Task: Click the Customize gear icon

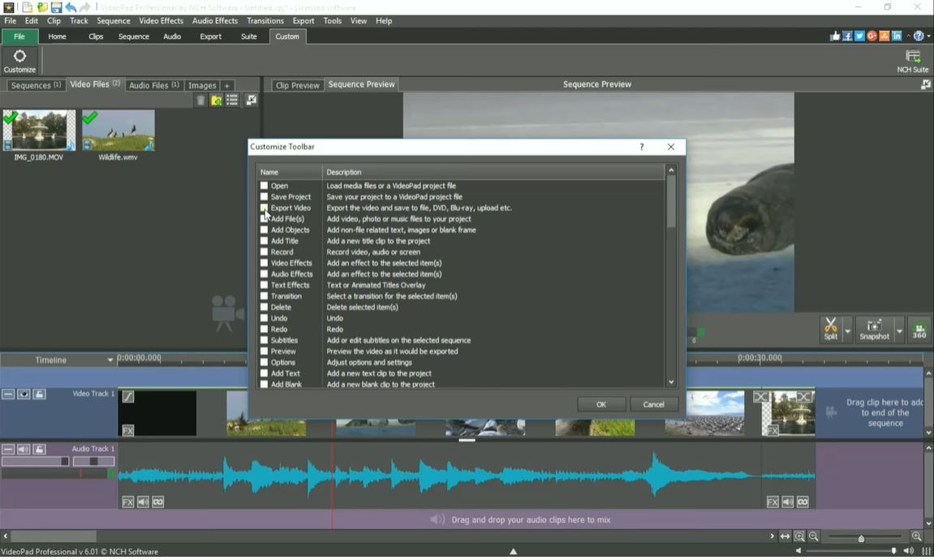Action: point(19,56)
